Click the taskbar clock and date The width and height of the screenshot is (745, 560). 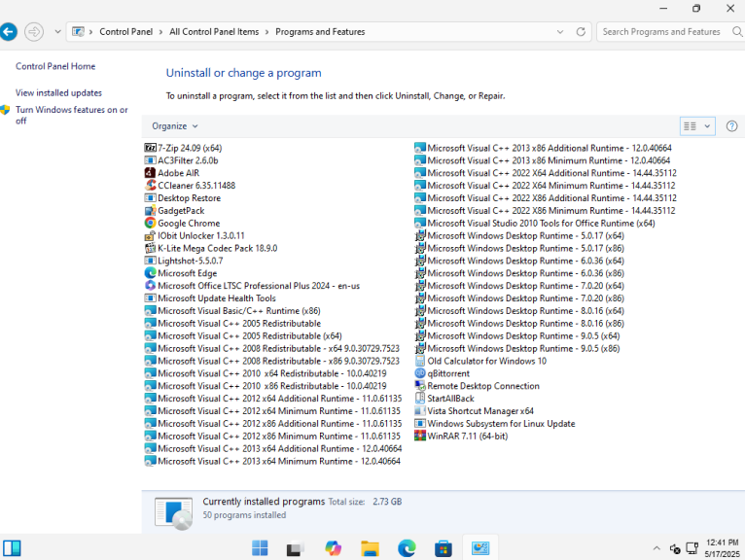tap(722, 548)
